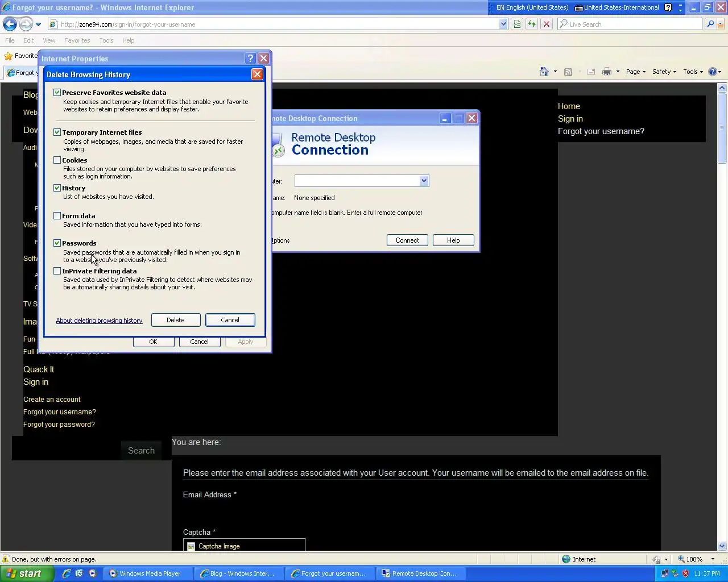Image resolution: width=728 pixels, height=582 pixels.
Task: Click the Live Search input field
Action: [x=630, y=24]
